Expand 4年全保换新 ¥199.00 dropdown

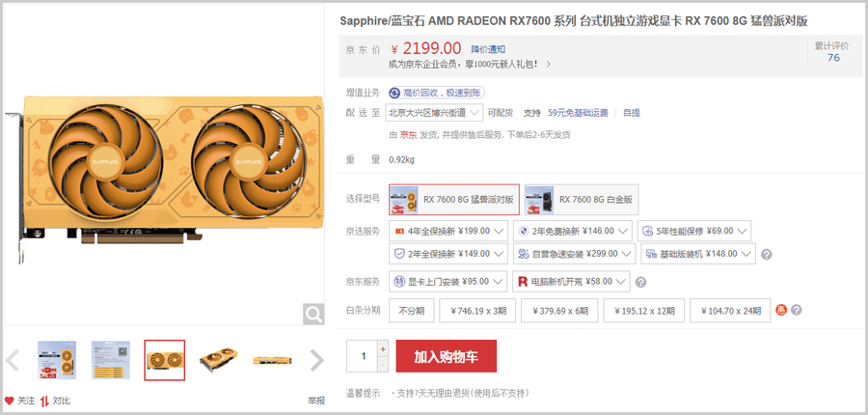[x=448, y=231]
